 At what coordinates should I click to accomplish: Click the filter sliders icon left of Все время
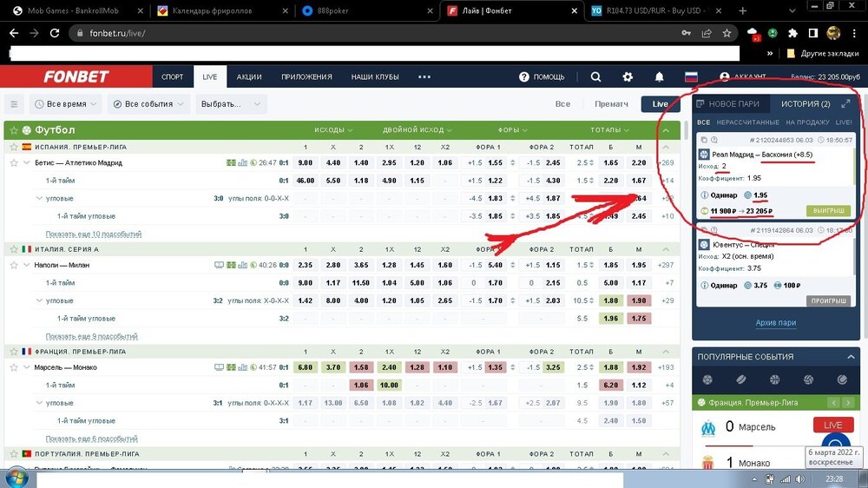(x=15, y=104)
